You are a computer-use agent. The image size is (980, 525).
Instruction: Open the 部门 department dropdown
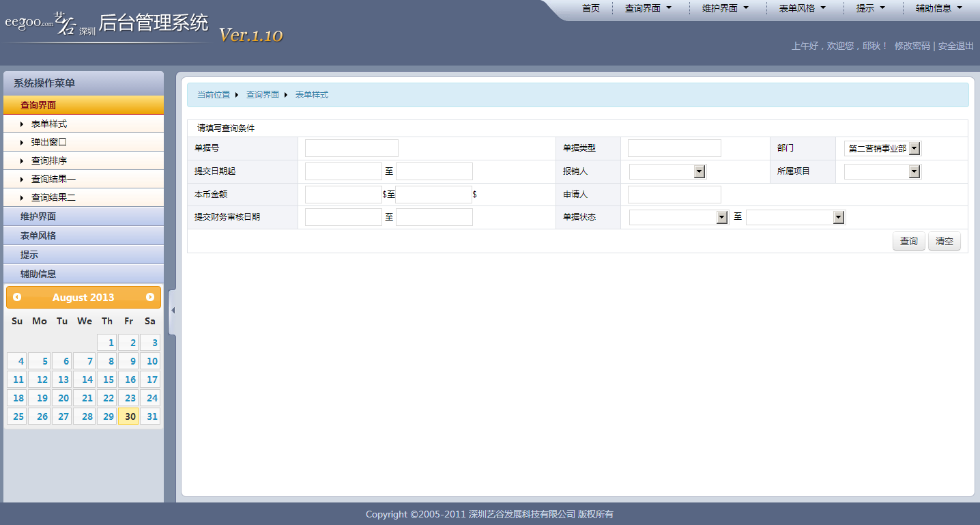(914, 147)
